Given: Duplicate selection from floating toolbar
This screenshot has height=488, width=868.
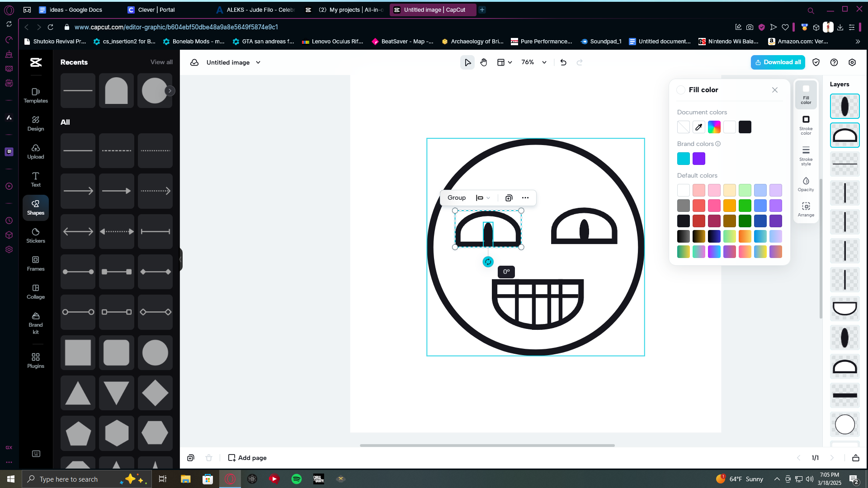Looking at the screenshot, I should point(509,198).
